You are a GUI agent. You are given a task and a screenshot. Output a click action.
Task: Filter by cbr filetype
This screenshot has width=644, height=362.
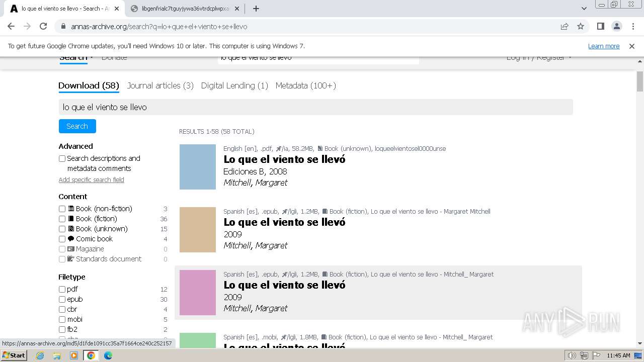coord(62,309)
